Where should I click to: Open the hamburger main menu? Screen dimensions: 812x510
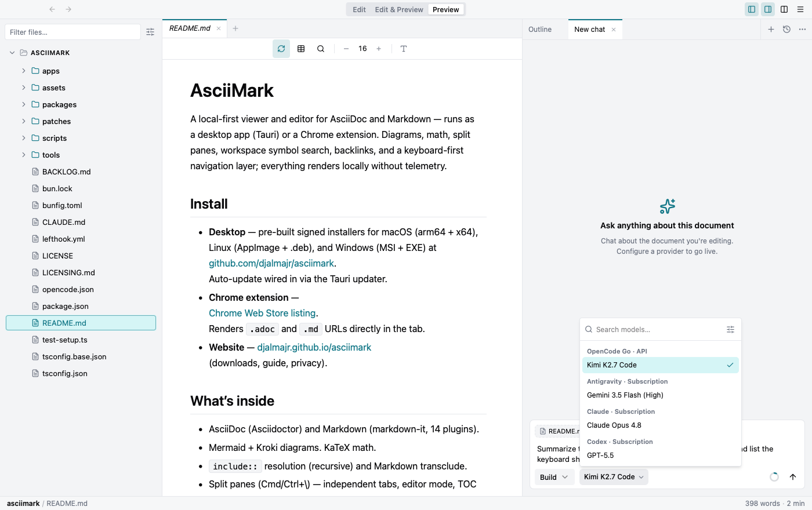(x=800, y=9)
